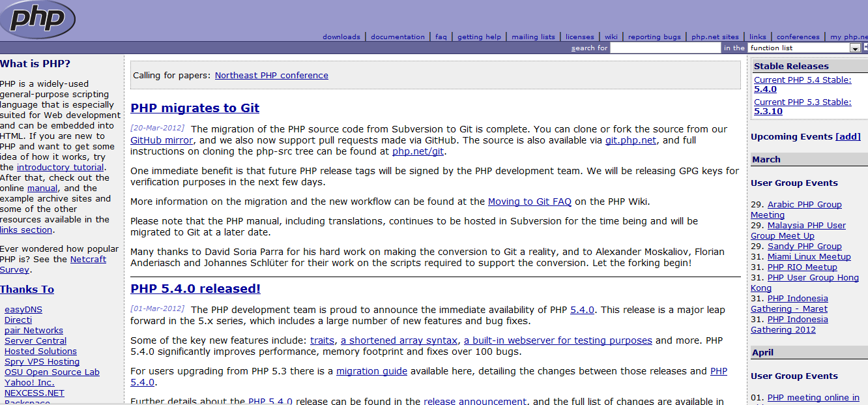Visit the OSU Open Source Lab link
This screenshot has width=868, height=405.
pyautogui.click(x=52, y=372)
